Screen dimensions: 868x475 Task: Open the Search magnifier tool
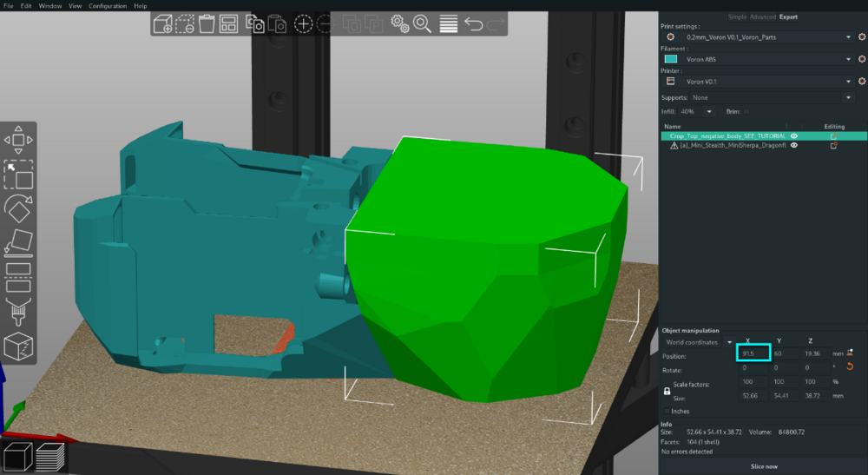pyautogui.click(x=422, y=24)
